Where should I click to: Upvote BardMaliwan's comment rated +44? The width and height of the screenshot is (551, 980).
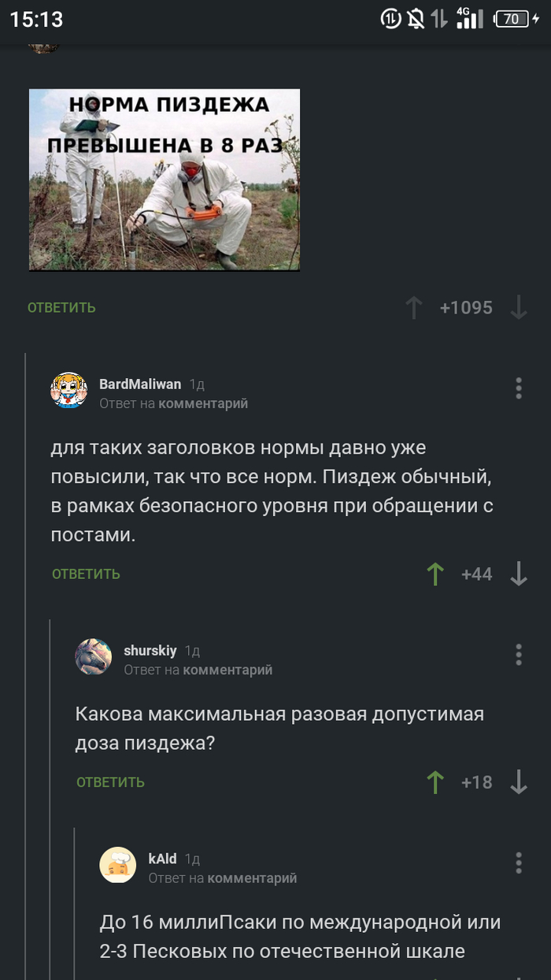tap(435, 574)
